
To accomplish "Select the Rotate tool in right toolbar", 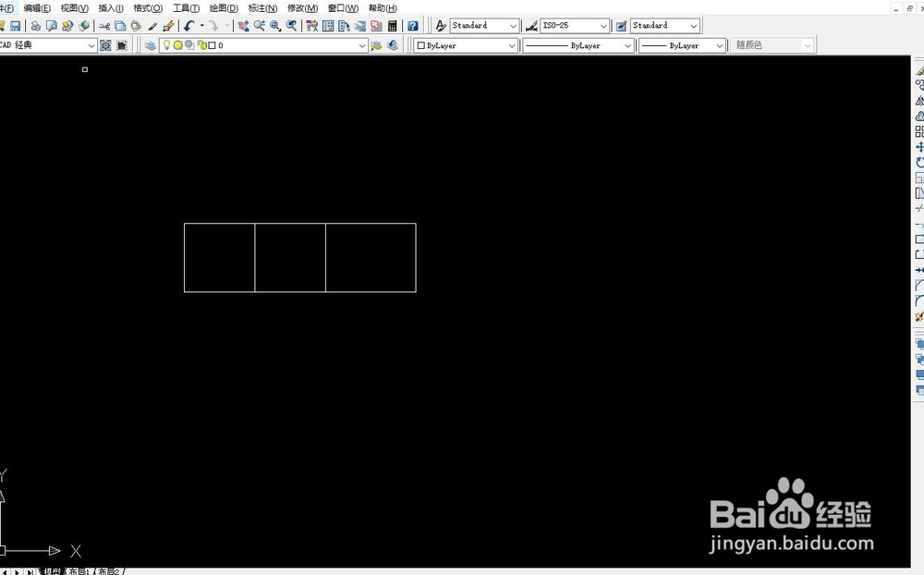I will [920, 162].
